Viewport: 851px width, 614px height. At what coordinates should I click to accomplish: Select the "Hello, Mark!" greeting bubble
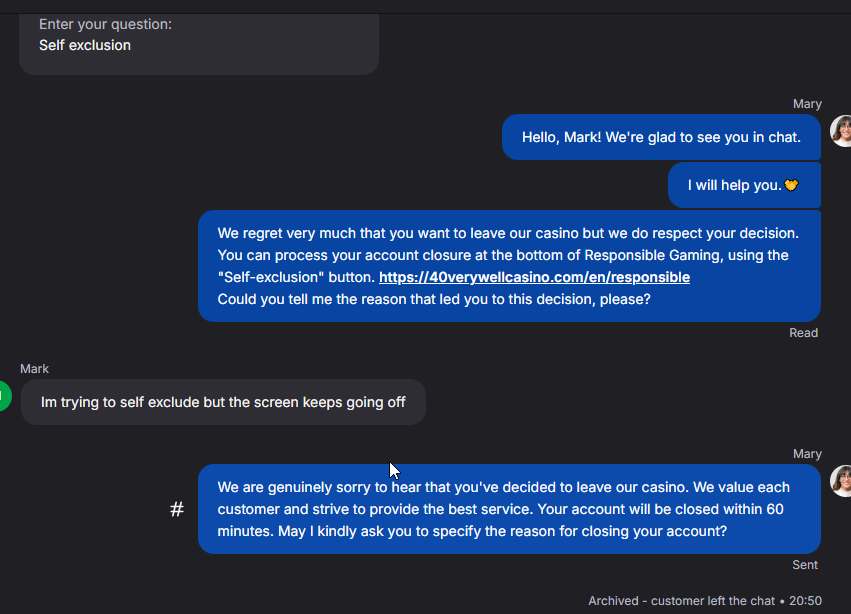(x=661, y=137)
